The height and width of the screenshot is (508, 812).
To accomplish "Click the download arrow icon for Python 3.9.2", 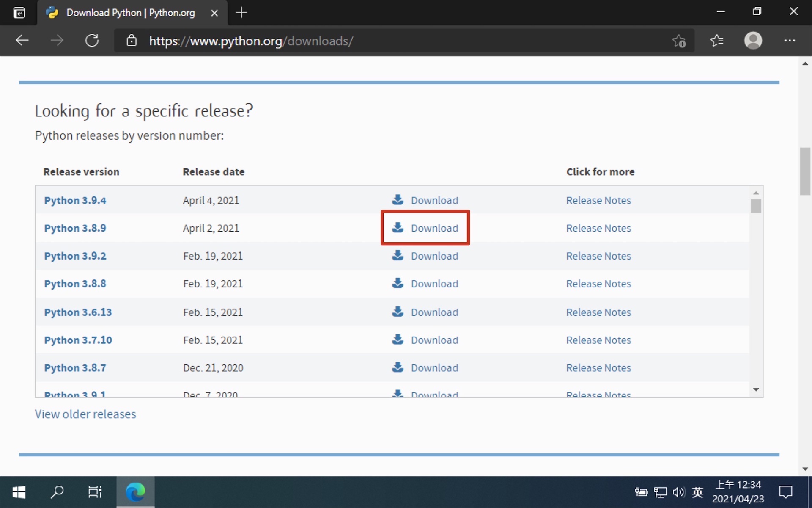I will click(398, 255).
